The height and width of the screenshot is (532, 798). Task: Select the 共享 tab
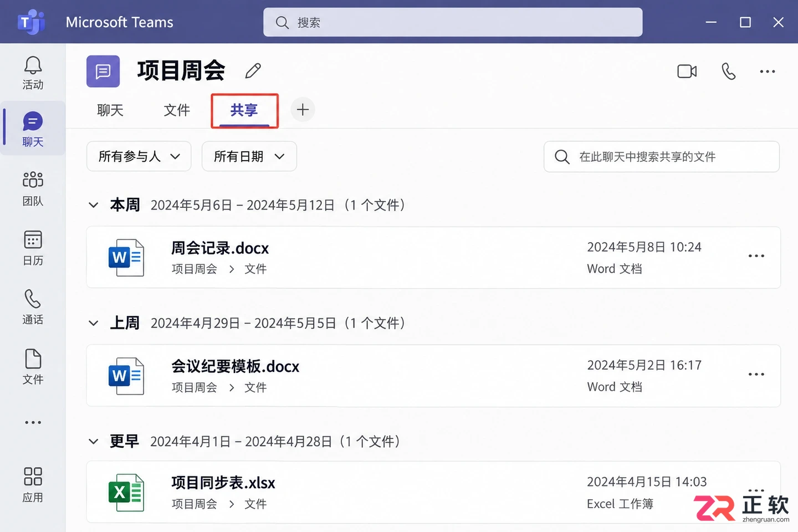244,110
